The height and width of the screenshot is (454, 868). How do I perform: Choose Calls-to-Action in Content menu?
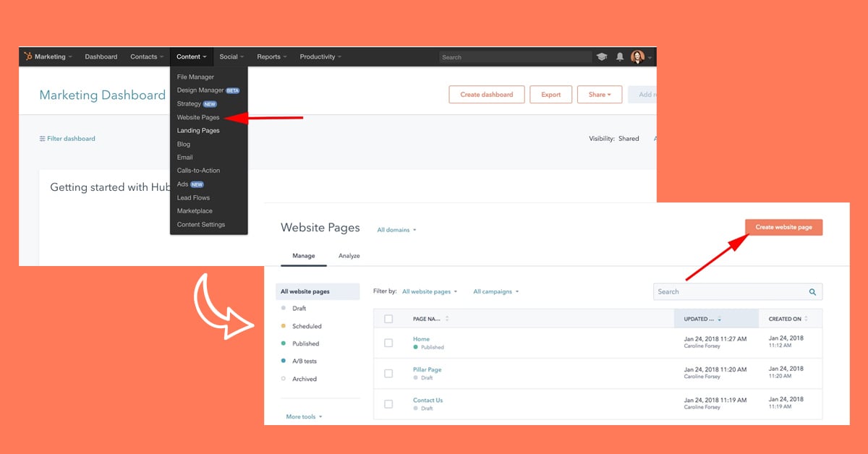point(198,171)
